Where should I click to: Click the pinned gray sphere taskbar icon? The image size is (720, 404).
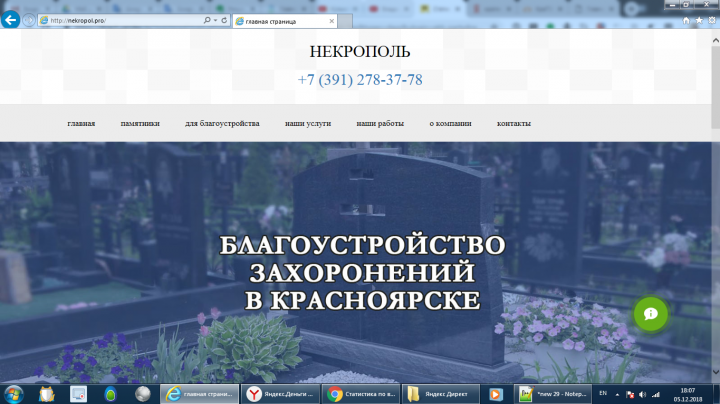coord(142,394)
